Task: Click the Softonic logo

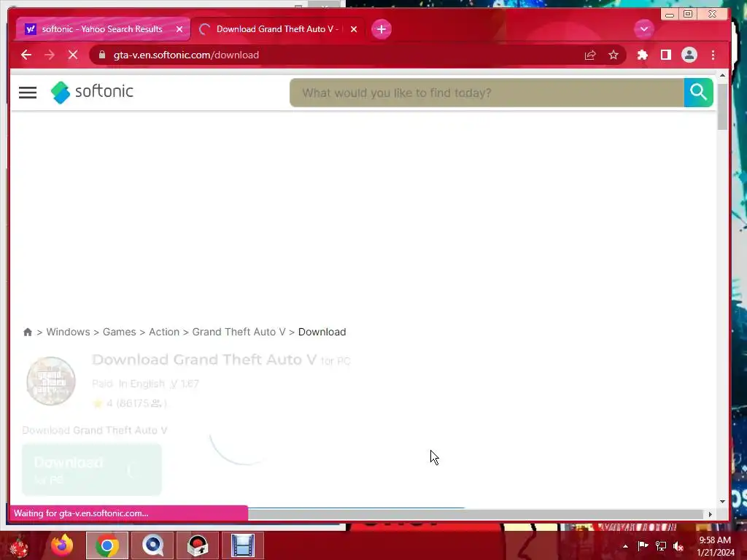Action: click(93, 92)
